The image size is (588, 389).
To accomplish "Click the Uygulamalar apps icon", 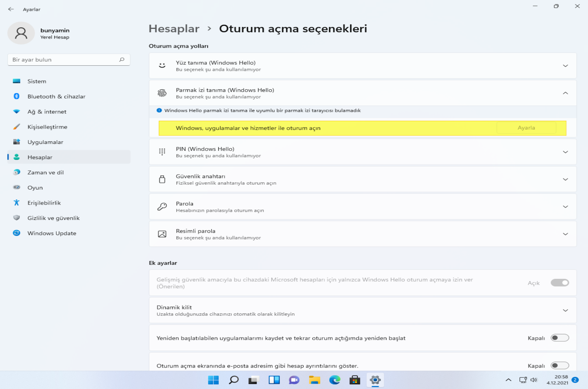I will [17, 142].
